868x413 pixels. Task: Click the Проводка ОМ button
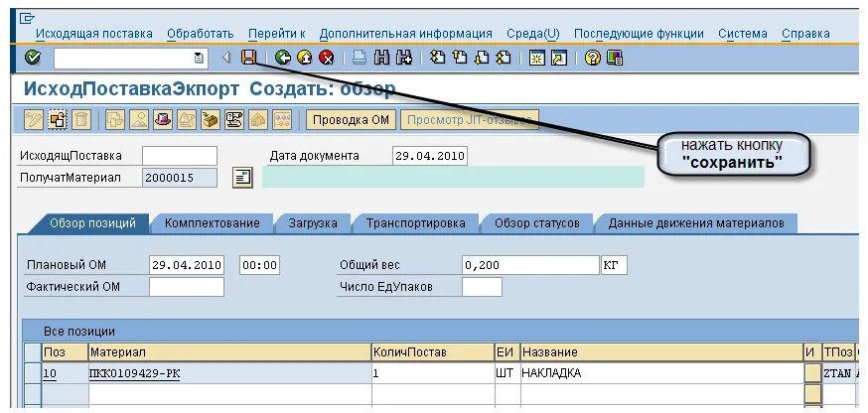351,119
